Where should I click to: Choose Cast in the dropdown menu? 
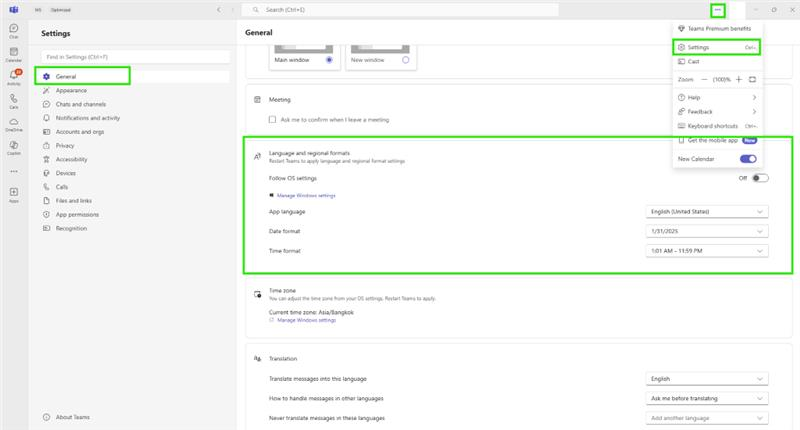point(717,61)
